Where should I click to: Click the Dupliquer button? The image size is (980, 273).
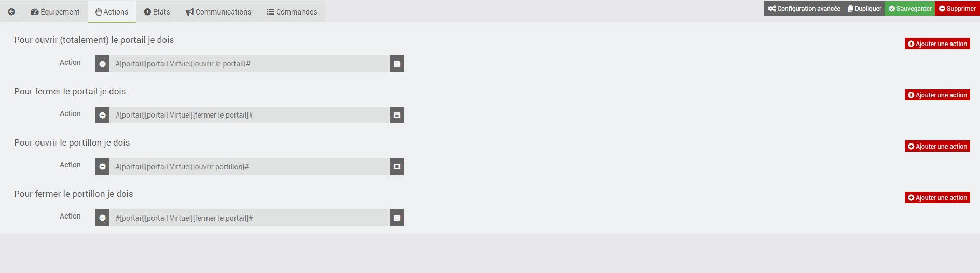coord(864,8)
